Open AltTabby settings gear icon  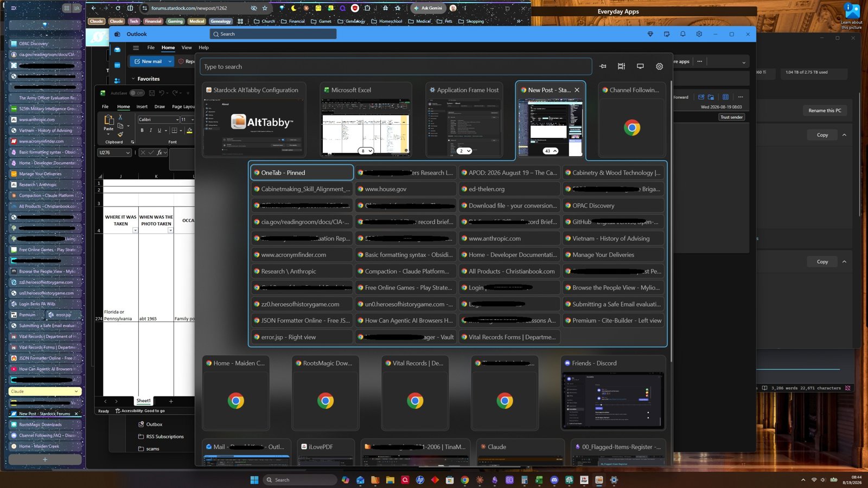659,66
